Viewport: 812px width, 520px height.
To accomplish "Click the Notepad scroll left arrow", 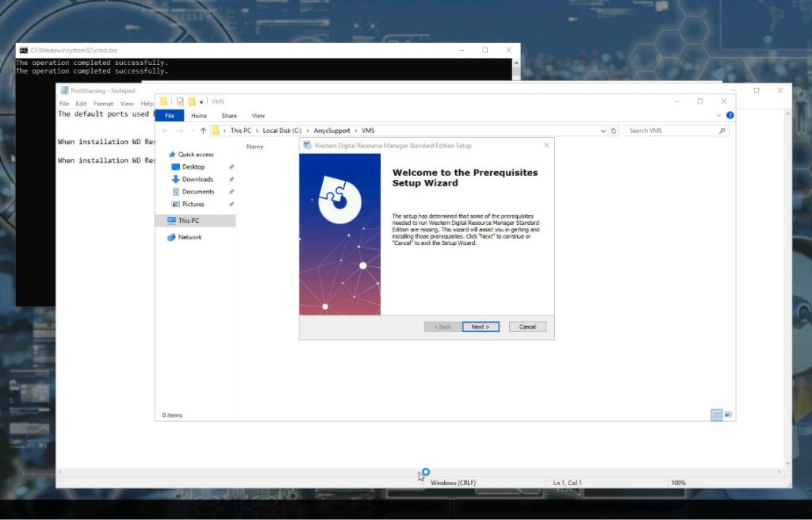I will coord(60,472).
